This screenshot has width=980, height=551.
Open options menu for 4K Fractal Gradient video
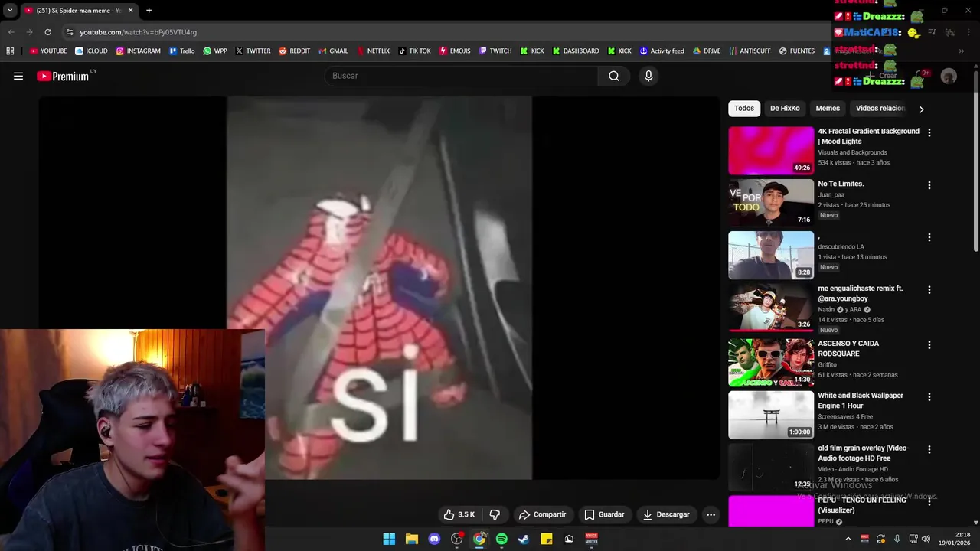click(x=929, y=132)
